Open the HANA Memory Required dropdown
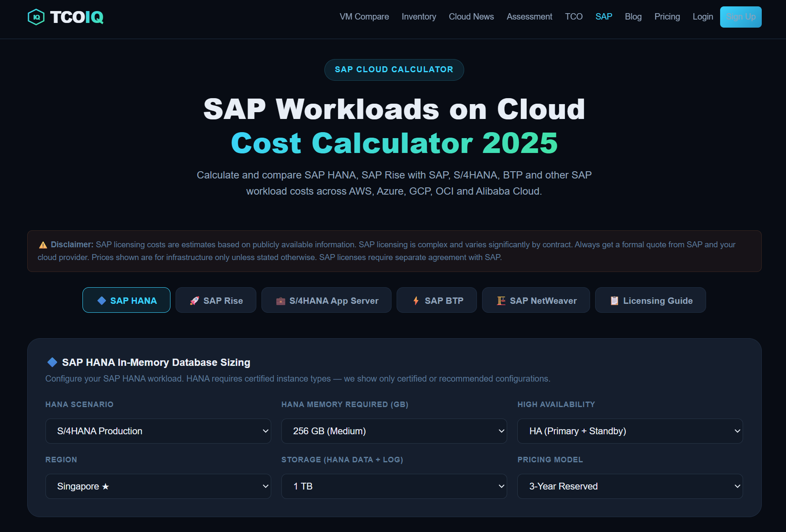 (x=394, y=431)
